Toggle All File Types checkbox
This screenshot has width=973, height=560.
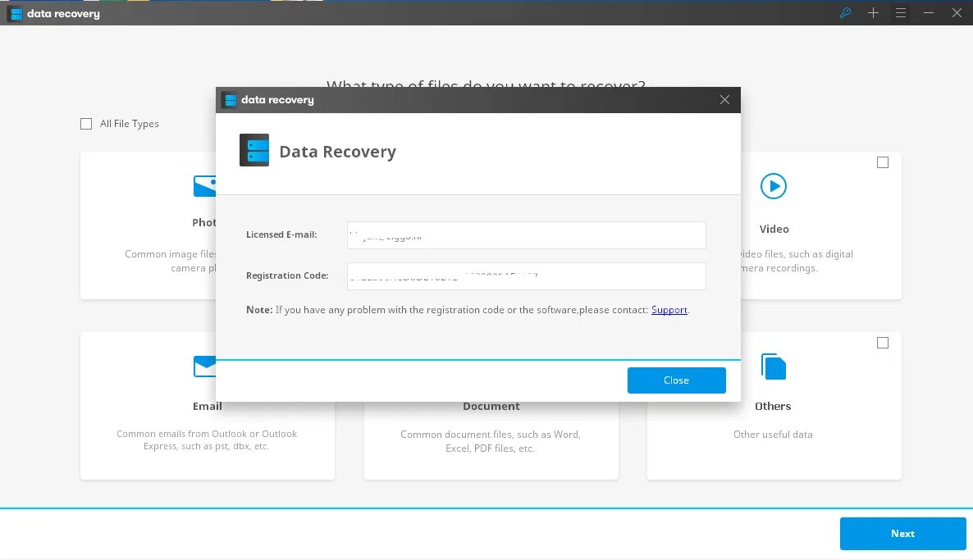[x=86, y=124]
